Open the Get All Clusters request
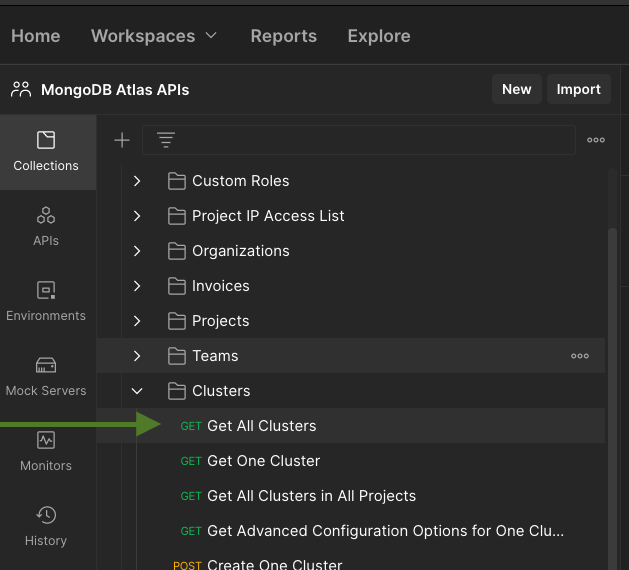 pos(351,426)
